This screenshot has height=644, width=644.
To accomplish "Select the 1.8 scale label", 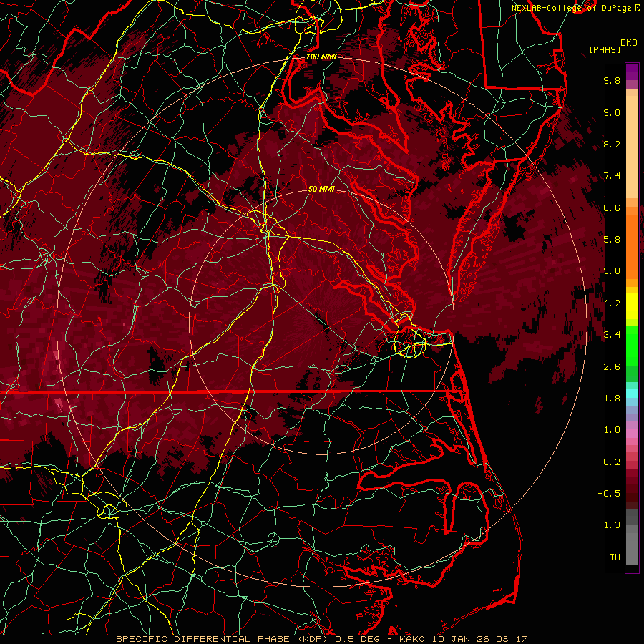I will tap(612, 399).
